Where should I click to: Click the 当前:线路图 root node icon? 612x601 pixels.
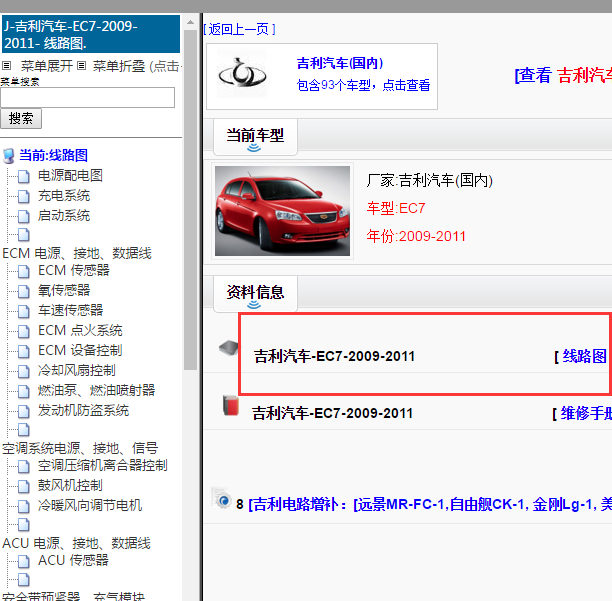[9, 156]
